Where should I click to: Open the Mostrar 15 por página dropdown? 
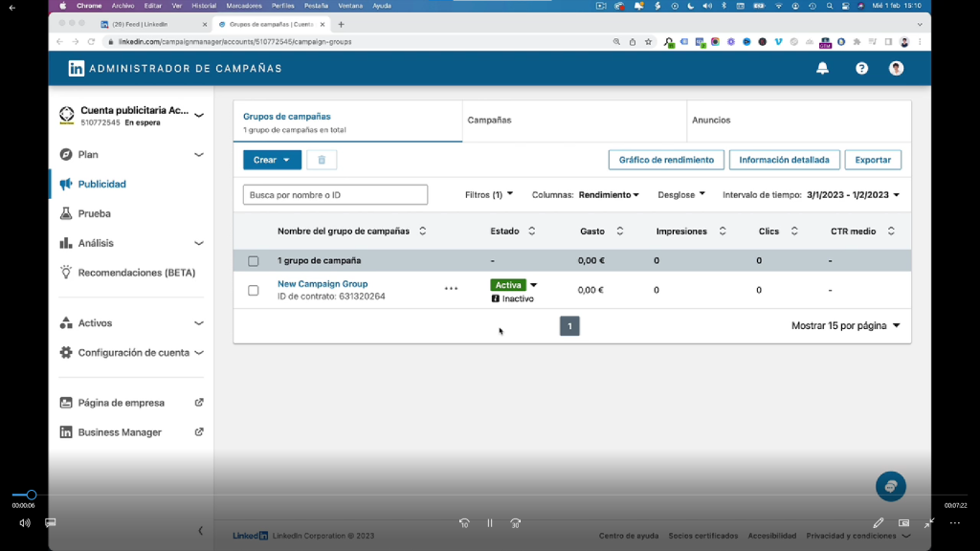pyautogui.click(x=846, y=325)
